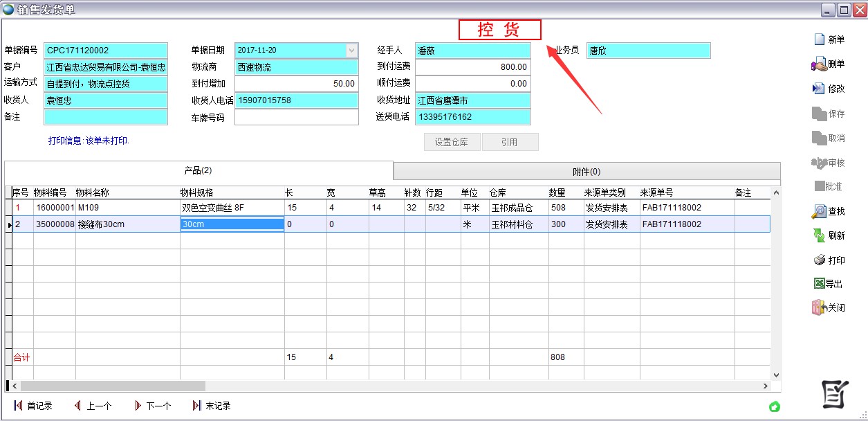Jump to 末记录 (last record)

coord(212,406)
